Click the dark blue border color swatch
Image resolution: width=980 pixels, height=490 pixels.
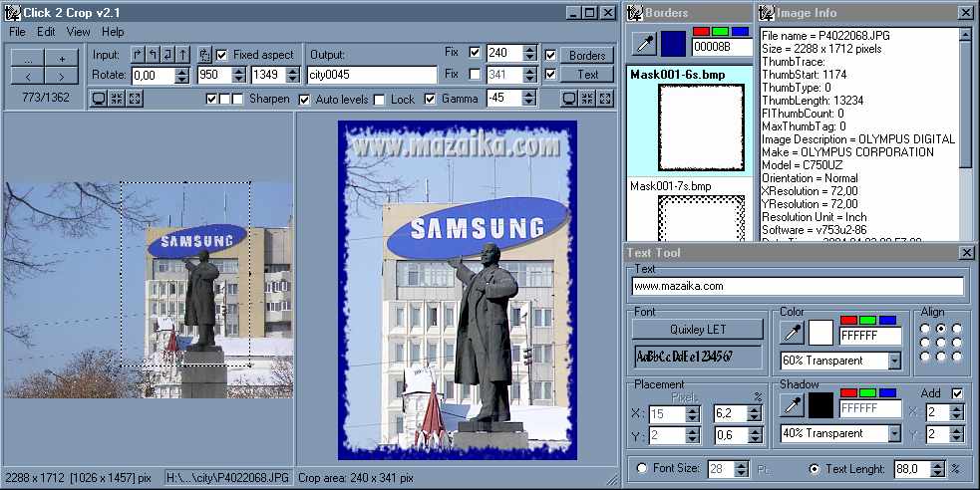click(x=673, y=43)
